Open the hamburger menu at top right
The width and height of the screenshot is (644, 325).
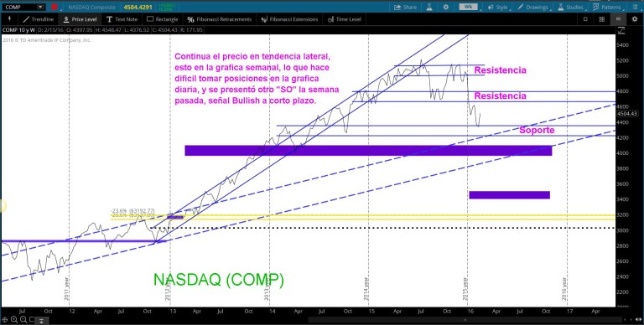tap(636, 8)
